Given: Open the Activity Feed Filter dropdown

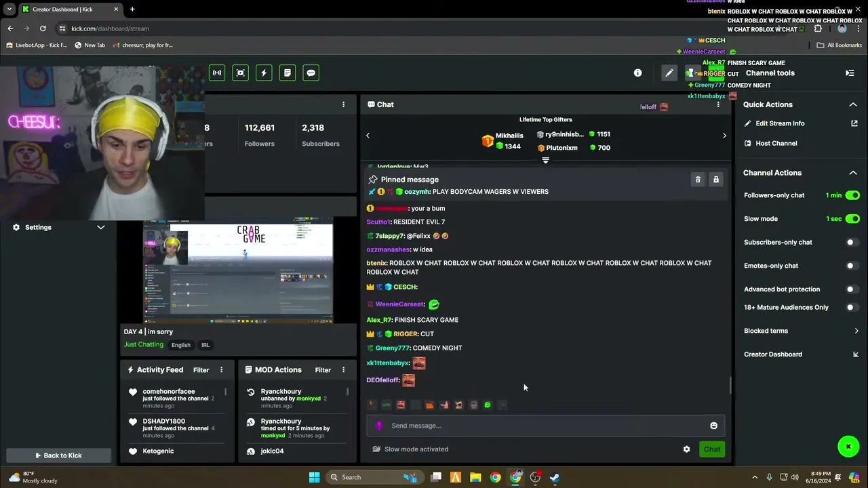Looking at the screenshot, I should (x=201, y=370).
